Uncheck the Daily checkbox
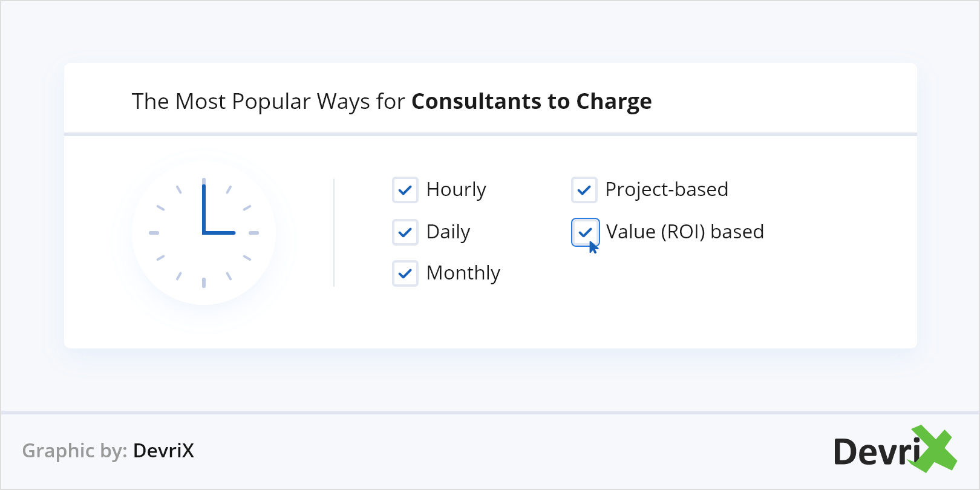Image resolution: width=980 pixels, height=490 pixels. pos(405,232)
